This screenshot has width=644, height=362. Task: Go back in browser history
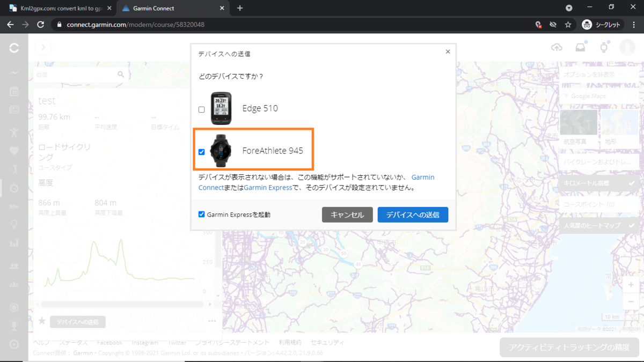click(x=11, y=25)
